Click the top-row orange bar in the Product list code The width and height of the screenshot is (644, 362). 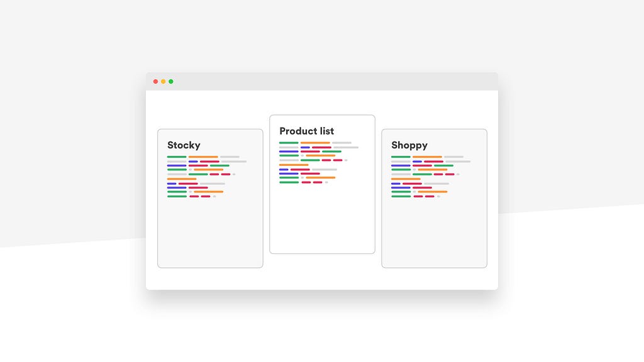(316, 143)
